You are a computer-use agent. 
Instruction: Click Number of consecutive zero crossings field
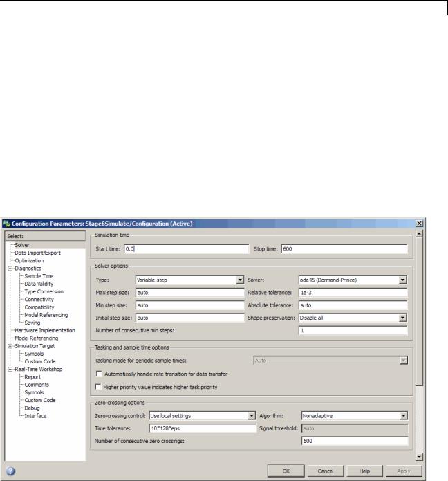point(355,441)
